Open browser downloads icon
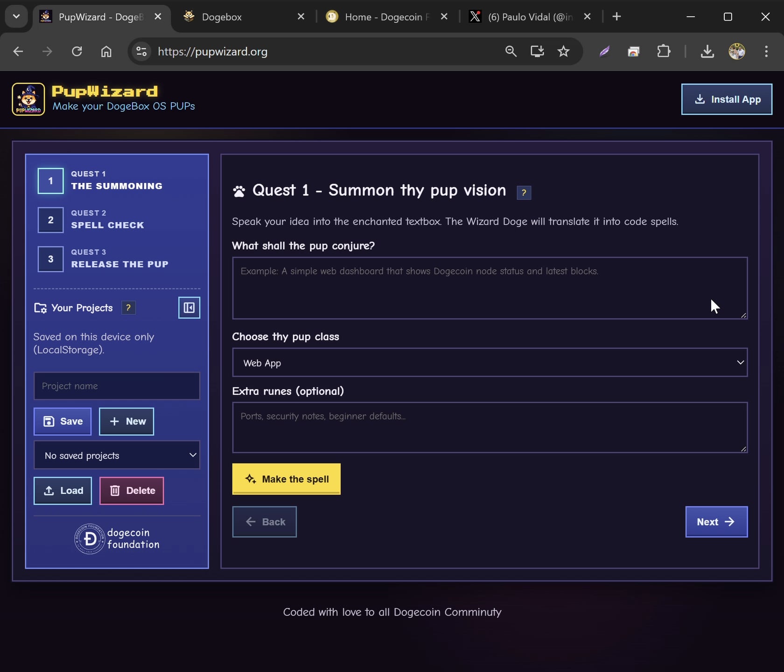This screenshot has width=784, height=672. [x=707, y=51]
